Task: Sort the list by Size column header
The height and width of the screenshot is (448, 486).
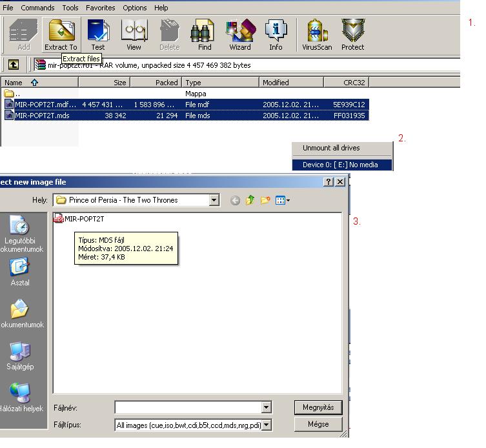Action: (x=105, y=83)
